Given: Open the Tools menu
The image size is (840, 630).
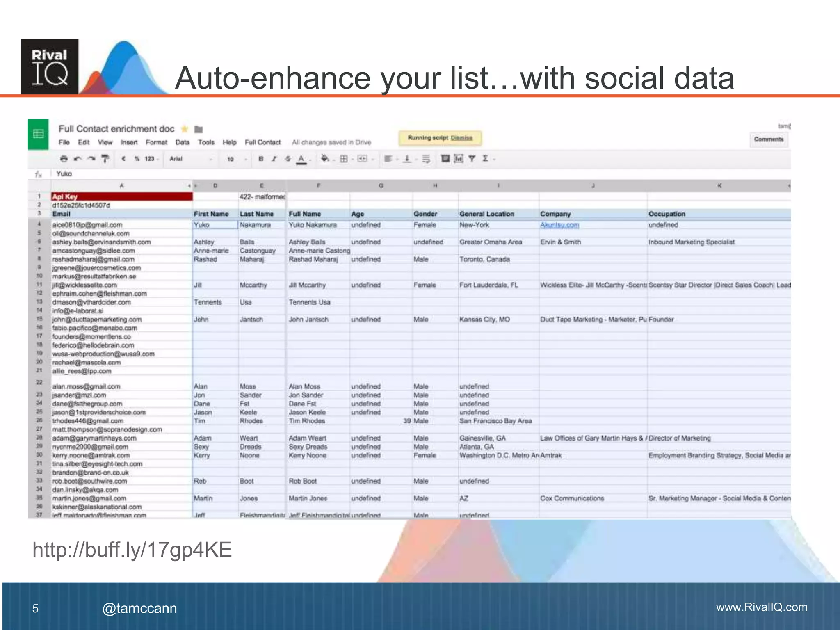Looking at the screenshot, I should click(206, 142).
